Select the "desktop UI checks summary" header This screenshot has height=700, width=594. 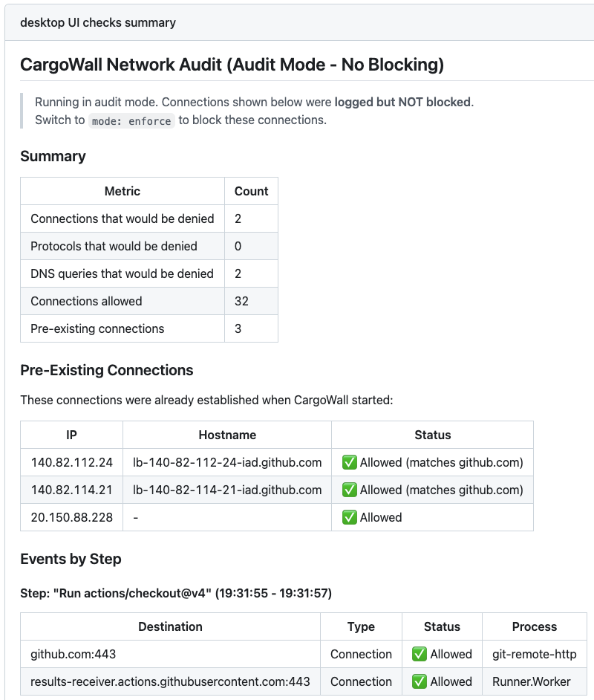tap(98, 22)
